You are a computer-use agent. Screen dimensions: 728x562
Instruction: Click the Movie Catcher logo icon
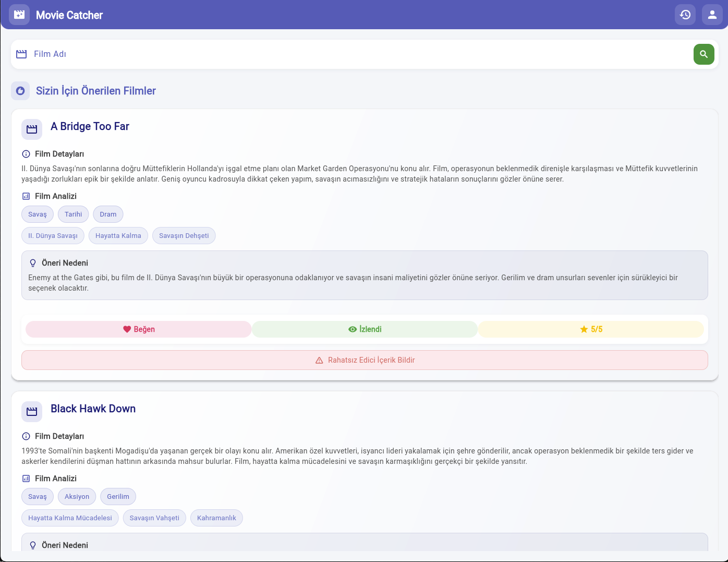click(19, 15)
